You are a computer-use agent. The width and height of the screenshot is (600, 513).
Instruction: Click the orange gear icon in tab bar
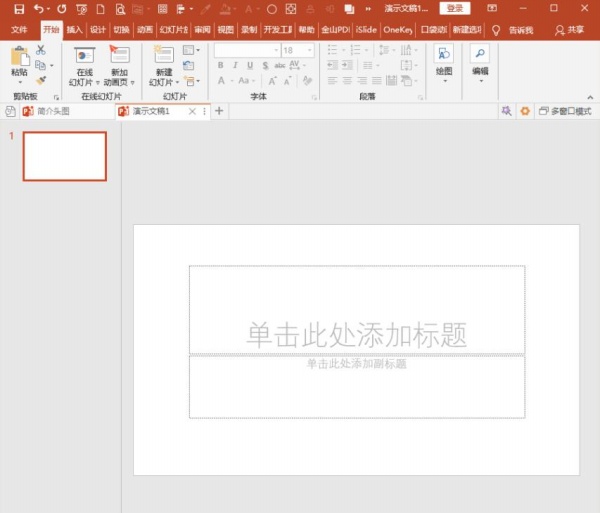pos(525,112)
